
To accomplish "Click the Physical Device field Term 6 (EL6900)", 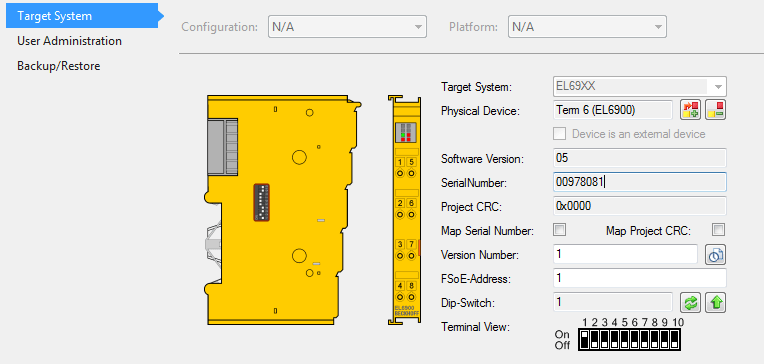I will coord(613,111).
